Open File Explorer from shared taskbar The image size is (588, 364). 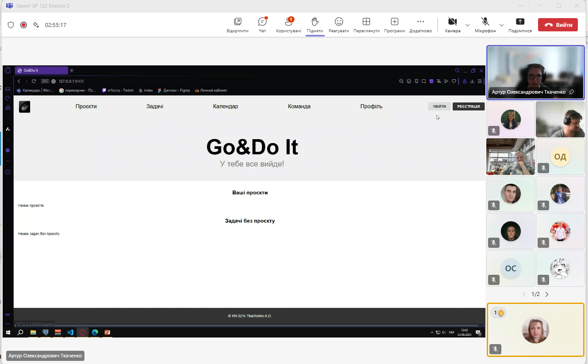click(33, 332)
